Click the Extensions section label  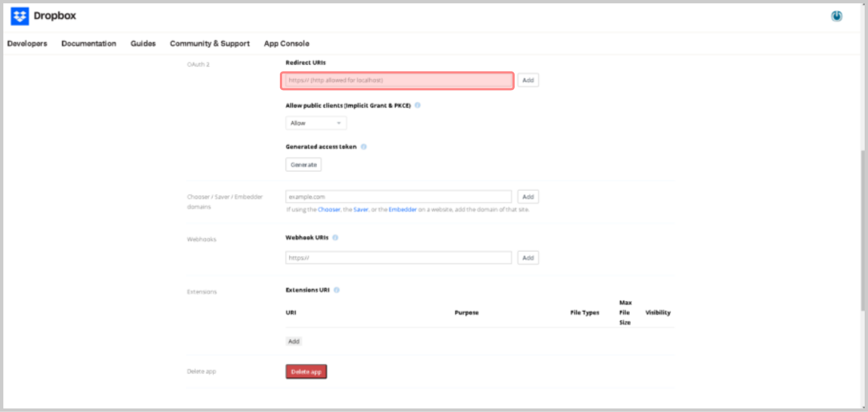point(202,292)
